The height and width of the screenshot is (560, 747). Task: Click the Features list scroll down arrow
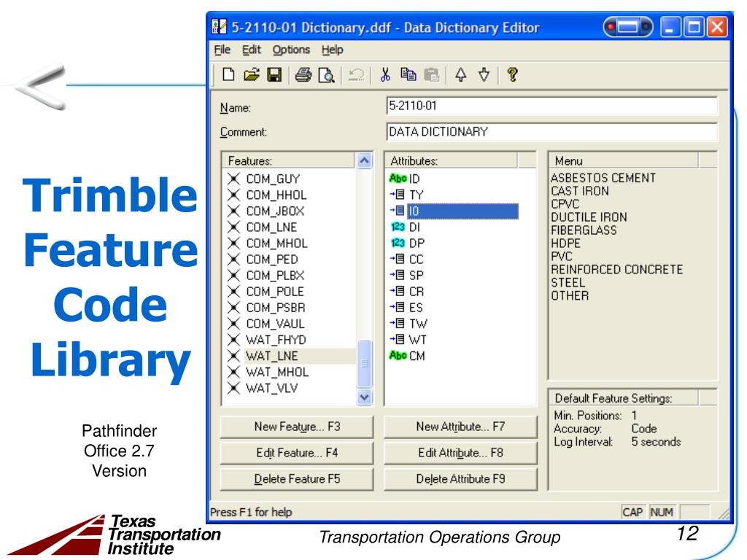point(364,397)
